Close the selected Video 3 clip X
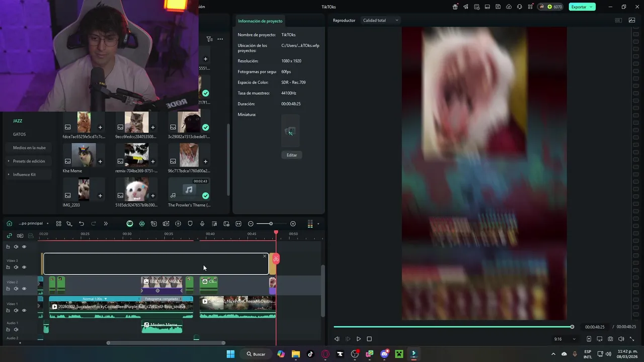 tap(265, 256)
